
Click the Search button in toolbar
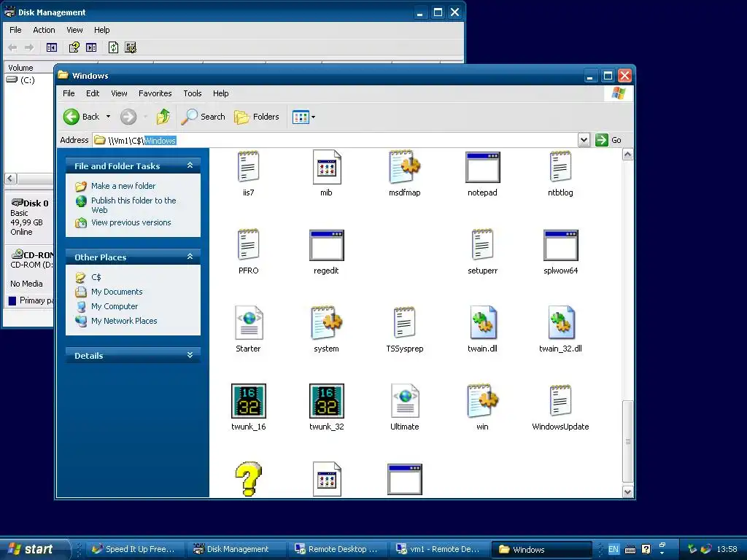tap(204, 117)
